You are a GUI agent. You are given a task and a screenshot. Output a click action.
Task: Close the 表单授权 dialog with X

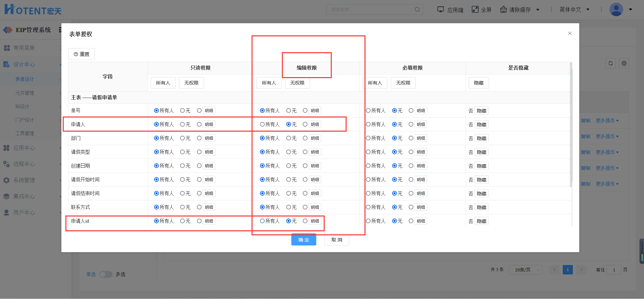tap(569, 33)
